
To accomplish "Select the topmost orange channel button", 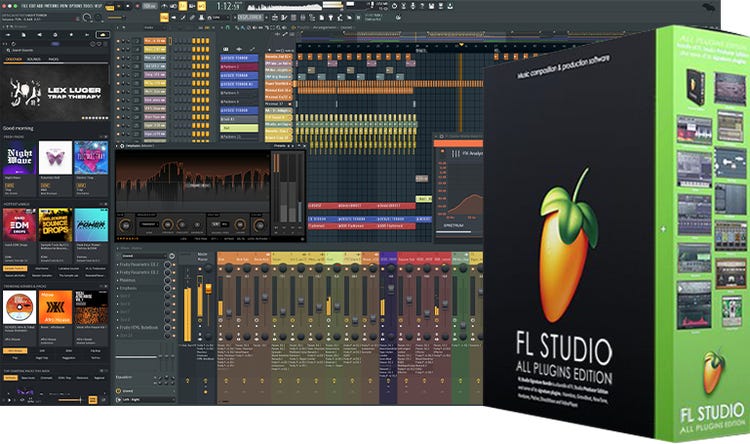I will click(x=155, y=41).
